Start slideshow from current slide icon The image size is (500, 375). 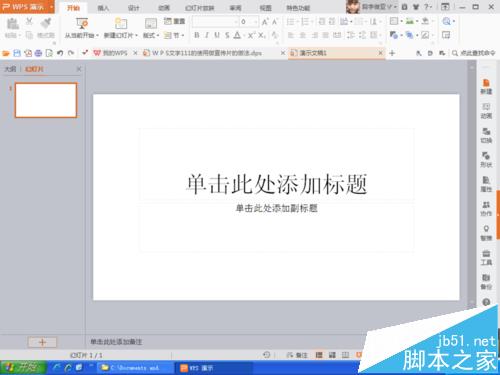click(82, 23)
